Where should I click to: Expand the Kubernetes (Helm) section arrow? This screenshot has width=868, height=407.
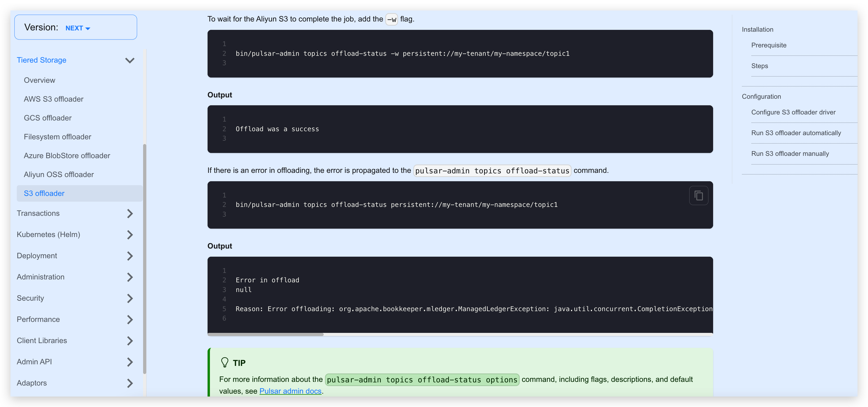click(x=130, y=235)
